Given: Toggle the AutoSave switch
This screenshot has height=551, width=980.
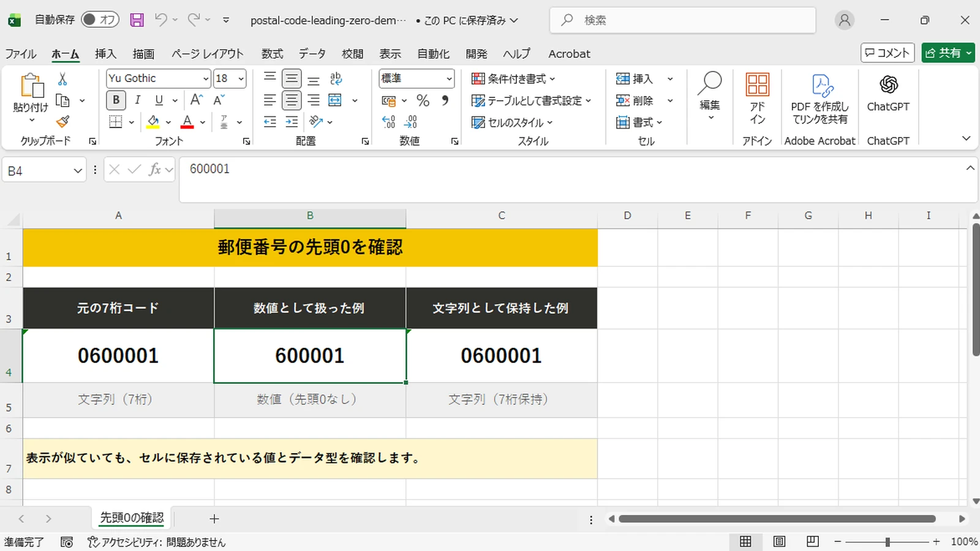Looking at the screenshot, I should point(100,20).
